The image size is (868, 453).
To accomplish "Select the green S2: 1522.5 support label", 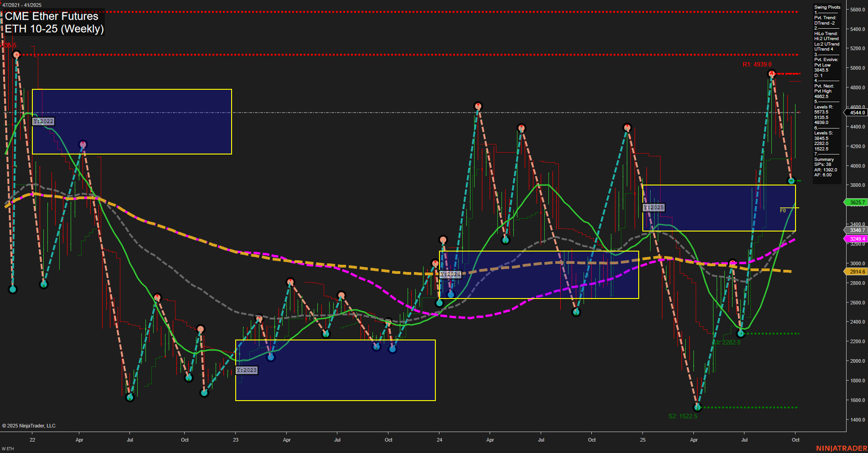I will (683, 416).
